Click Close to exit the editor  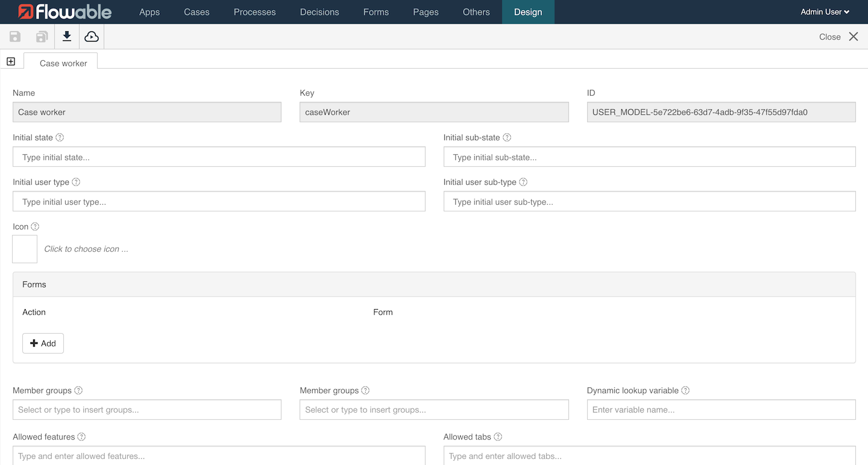coord(838,37)
